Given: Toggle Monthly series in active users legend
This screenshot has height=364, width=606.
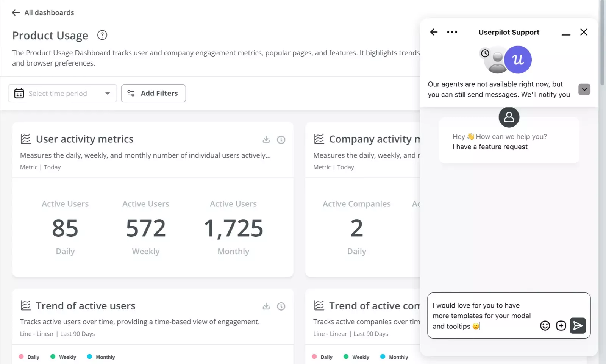Looking at the screenshot, I should point(101,357).
